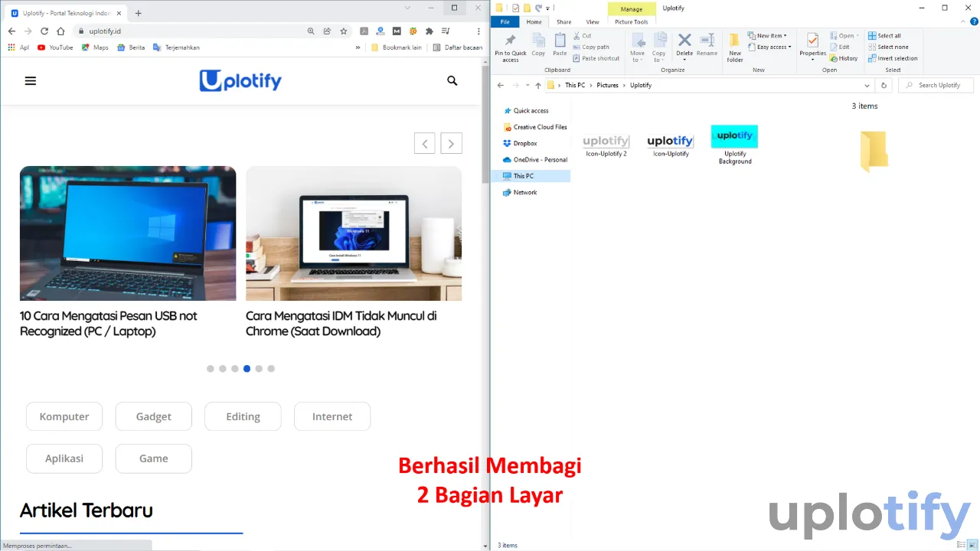The height and width of the screenshot is (551, 980).
Task: Open the Game category
Action: tap(154, 458)
